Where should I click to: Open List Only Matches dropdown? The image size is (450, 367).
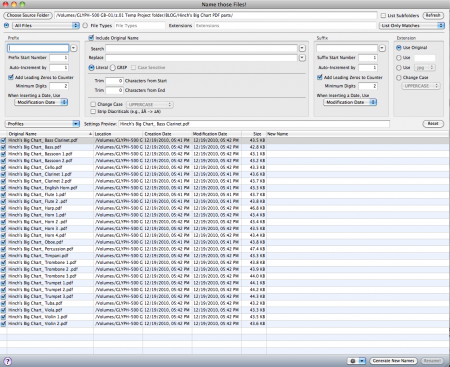click(412, 25)
